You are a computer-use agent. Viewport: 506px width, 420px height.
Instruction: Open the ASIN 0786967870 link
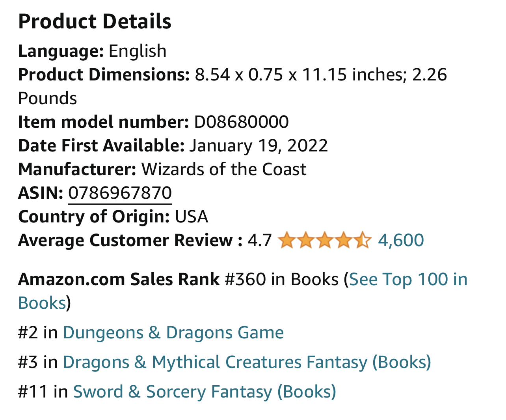(x=120, y=193)
